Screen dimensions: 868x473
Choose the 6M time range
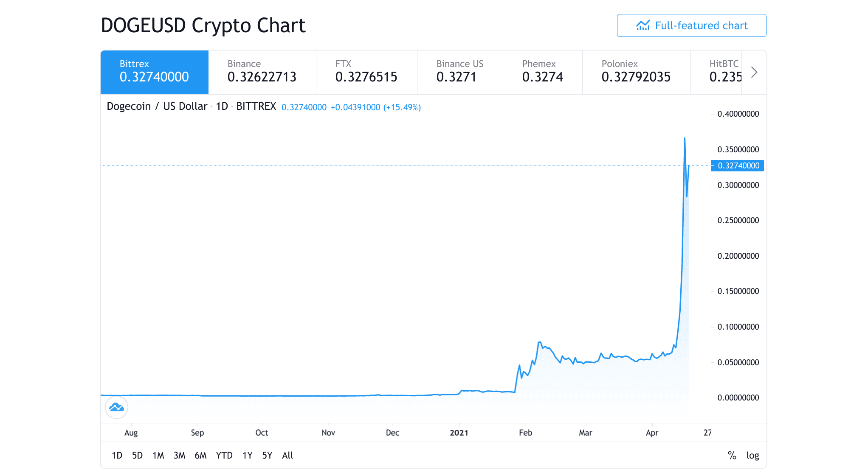pyautogui.click(x=200, y=455)
